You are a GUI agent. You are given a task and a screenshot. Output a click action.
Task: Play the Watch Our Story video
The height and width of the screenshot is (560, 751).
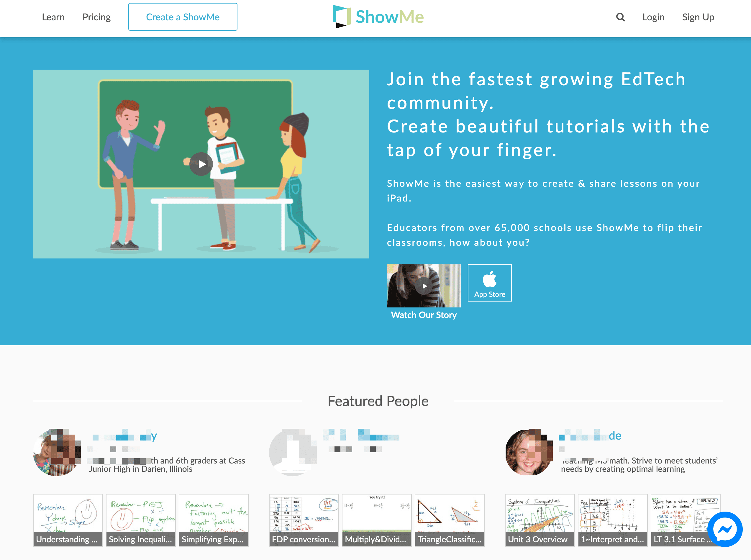pos(424,286)
